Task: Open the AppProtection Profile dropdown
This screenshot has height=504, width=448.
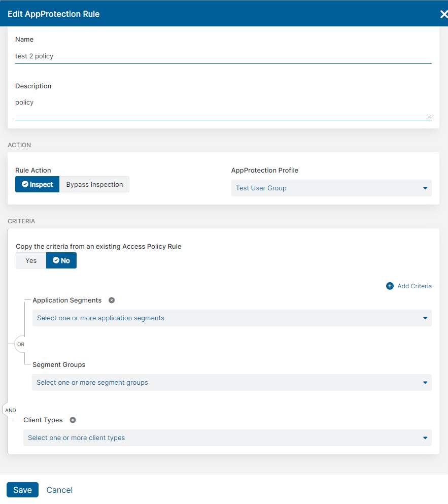Action: pos(331,188)
